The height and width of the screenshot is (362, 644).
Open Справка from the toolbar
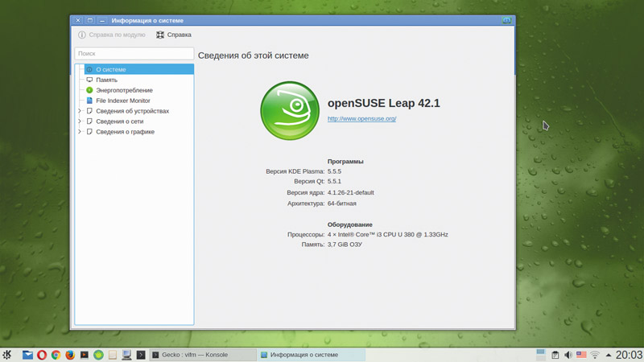(x=174, y=35)
